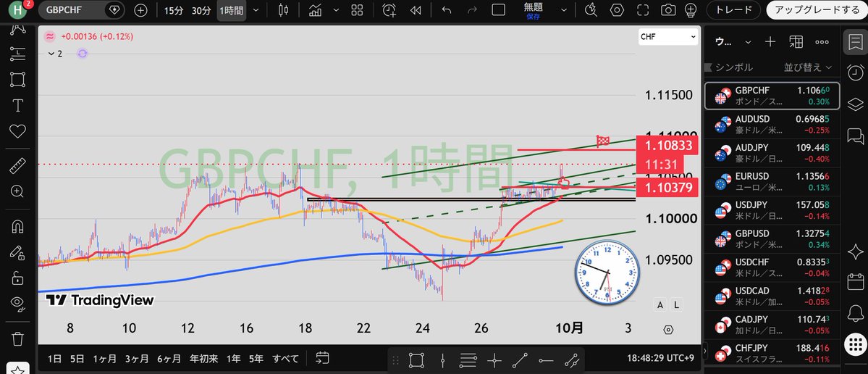Viewport: 868px width, 374px height.
Task: Open the GBPCHF symbol search box
Action: 81,10
